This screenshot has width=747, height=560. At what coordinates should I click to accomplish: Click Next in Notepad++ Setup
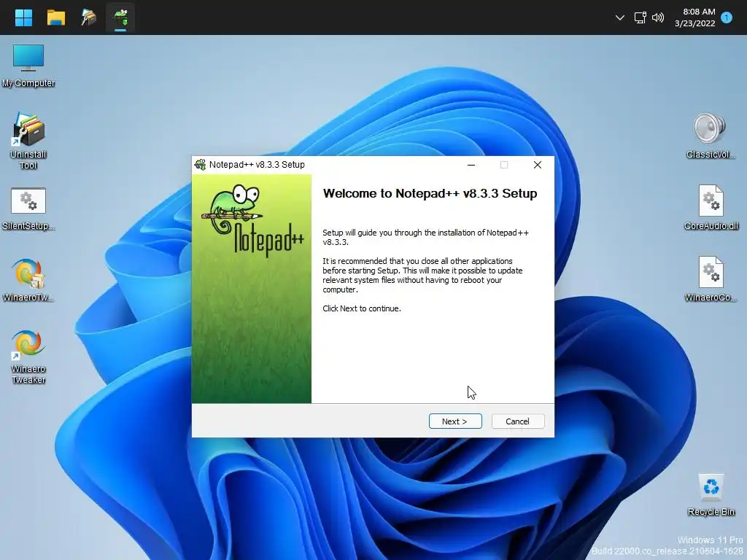[x=455, y=421]
